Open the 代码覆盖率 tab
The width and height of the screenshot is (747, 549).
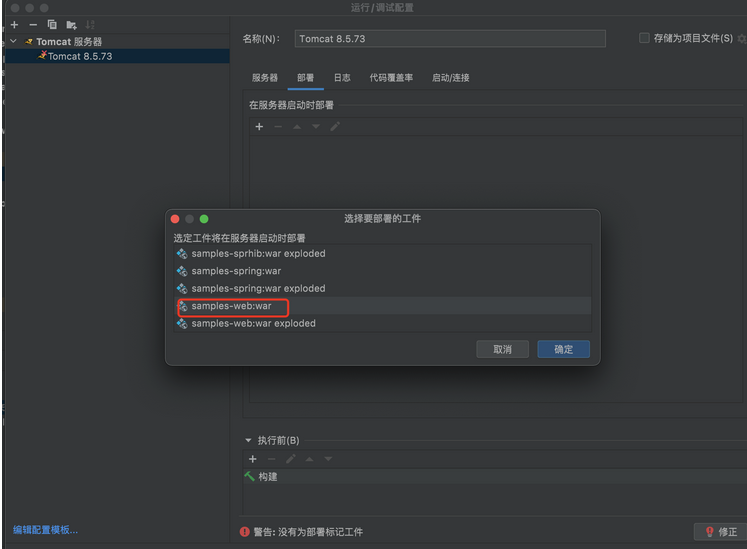click(x=391, y=78)
